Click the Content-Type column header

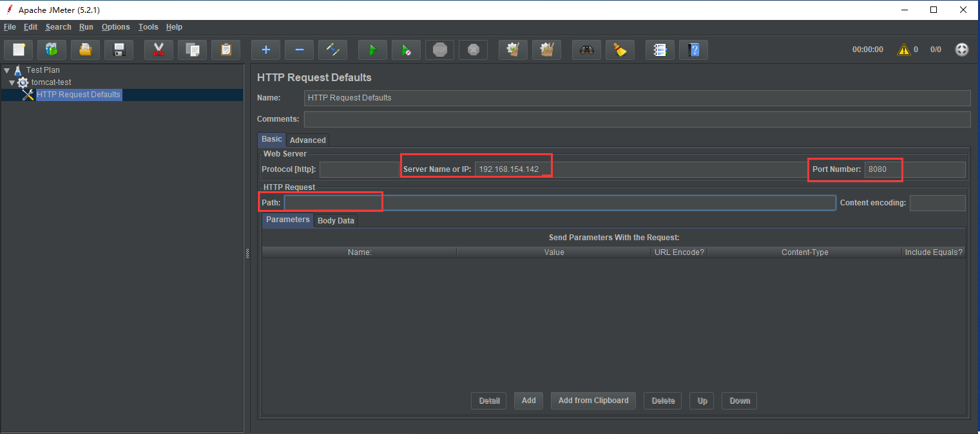805,252
